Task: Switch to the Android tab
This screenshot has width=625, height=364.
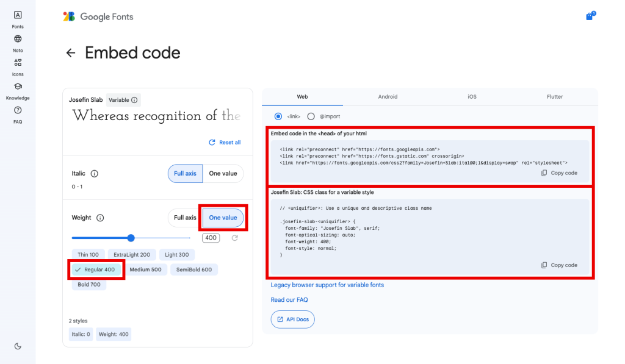Action: pyautogui.click(x=388, y=97)
